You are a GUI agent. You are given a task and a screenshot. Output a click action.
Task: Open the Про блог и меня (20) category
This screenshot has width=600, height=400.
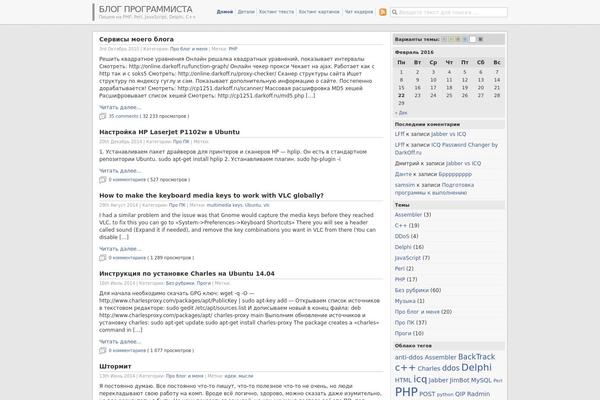tap(417, 312)
